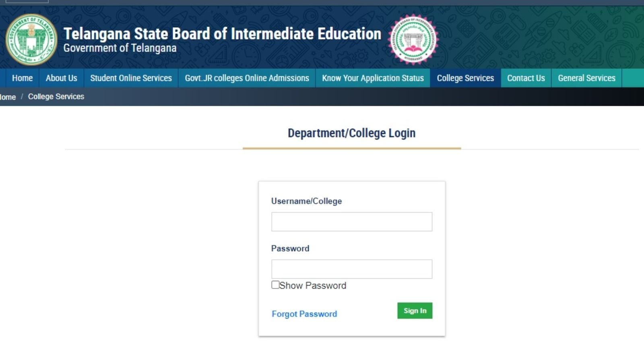Tick the Show Password checkbox
The image size is (644, 362).
[x=275, y=285]
